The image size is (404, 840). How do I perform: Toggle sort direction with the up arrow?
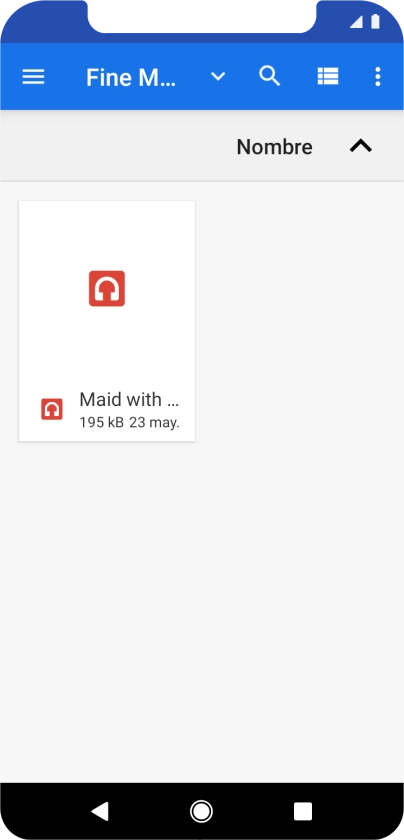click(361, 146)
